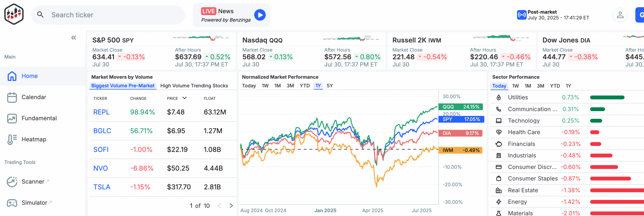
Task: Open NVO ticker link
Action: [100, 168]
